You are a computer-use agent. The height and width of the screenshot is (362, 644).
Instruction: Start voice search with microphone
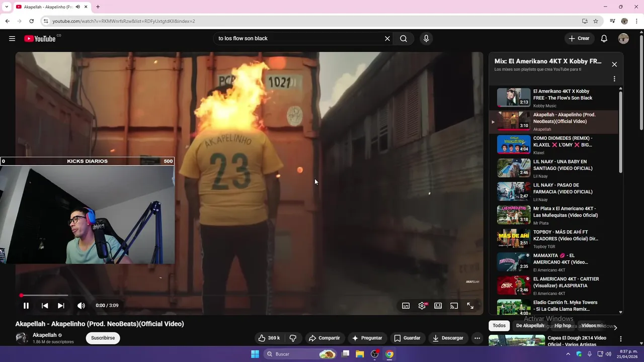tap(426, 39)
